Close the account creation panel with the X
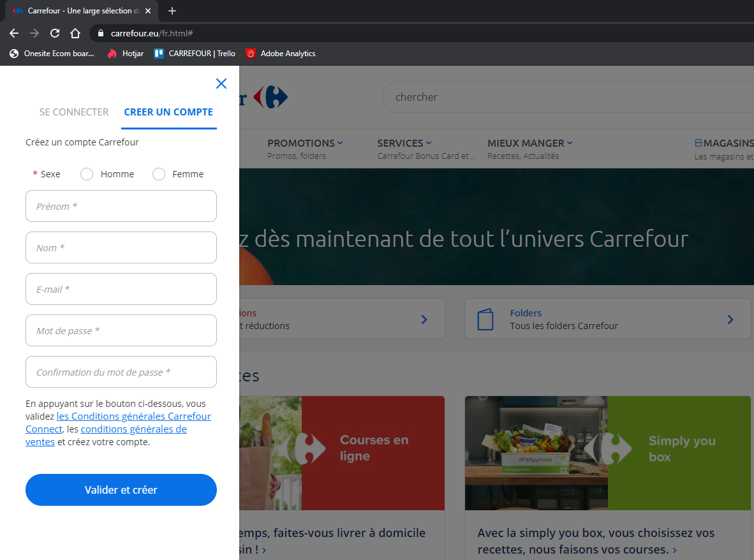754x560 pixels. [x=221, y=84]
